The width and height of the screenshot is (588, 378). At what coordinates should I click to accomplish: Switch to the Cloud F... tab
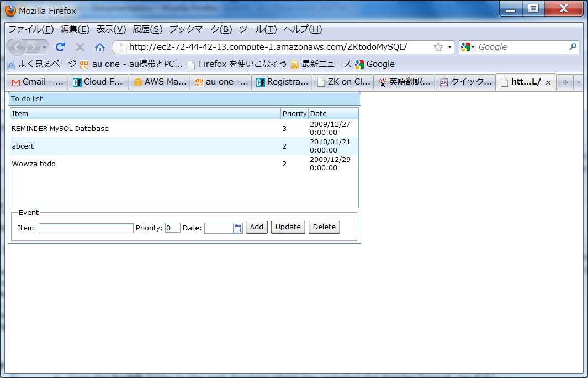98,82
